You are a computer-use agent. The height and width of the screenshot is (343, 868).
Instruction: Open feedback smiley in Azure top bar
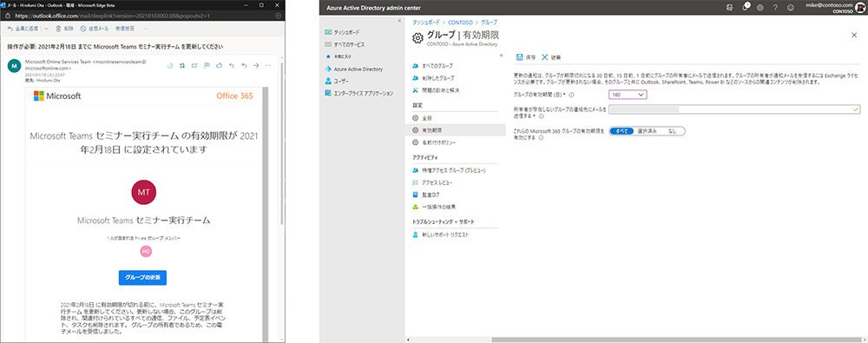tap(791, 8)
